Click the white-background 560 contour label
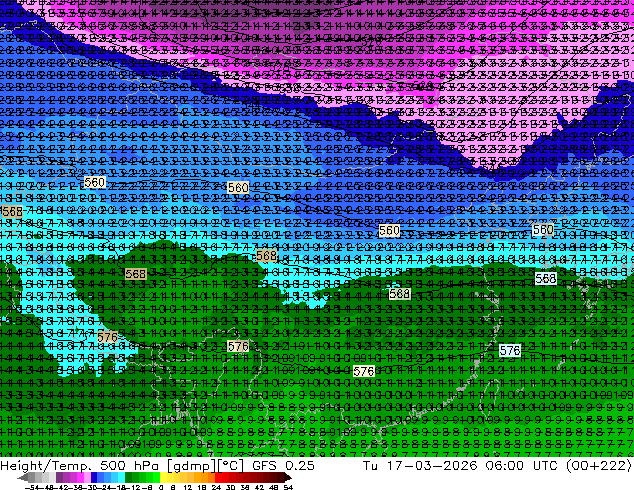 pyautogui.click(x=543, y=230)
